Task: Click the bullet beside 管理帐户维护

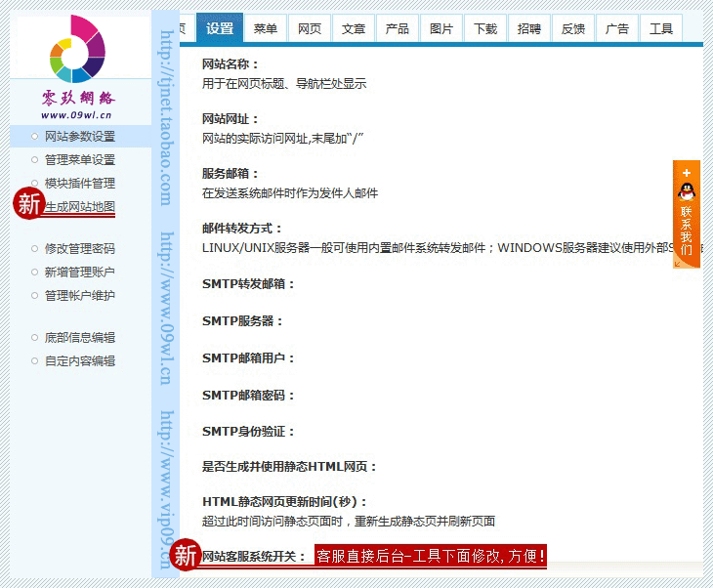Action: pyautogui.click(x=34, y=296)
